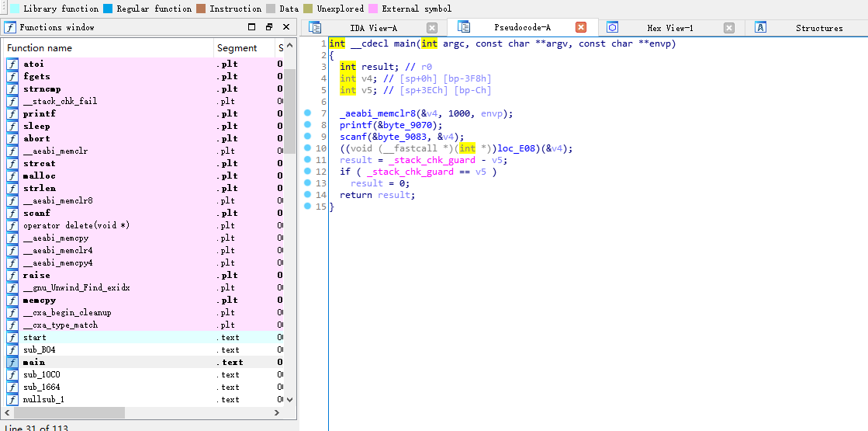The width and height of the screenshot is (868, 431).
Task: Click the functions list scroll-down arrow
Action: 289,399
